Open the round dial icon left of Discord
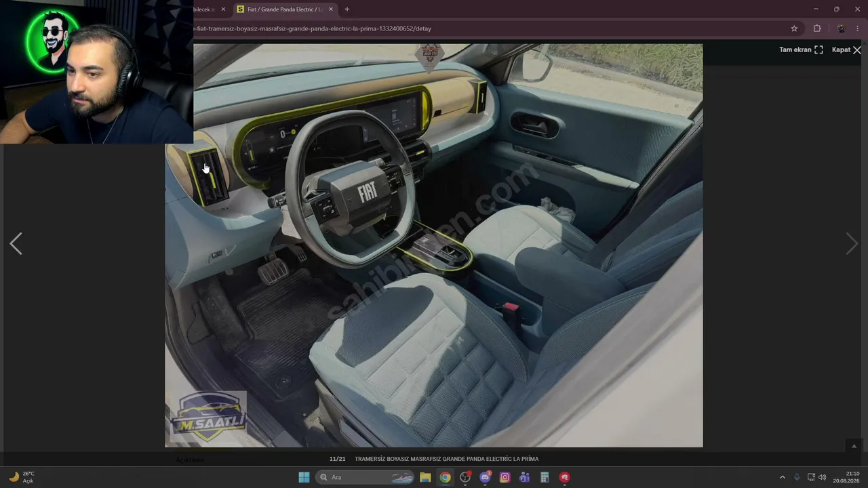868x488 pixels. pyautogui.click(x=465, y=477)
